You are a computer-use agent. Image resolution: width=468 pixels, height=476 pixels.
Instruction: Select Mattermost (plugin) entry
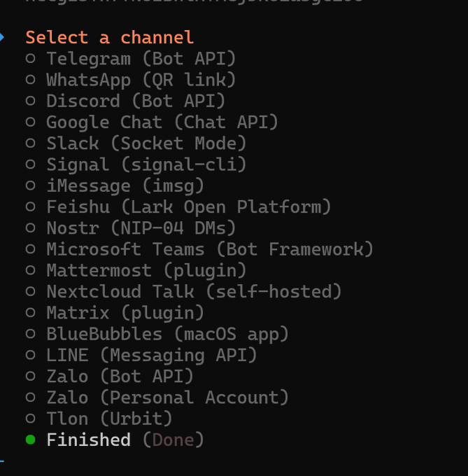[136, 270]
